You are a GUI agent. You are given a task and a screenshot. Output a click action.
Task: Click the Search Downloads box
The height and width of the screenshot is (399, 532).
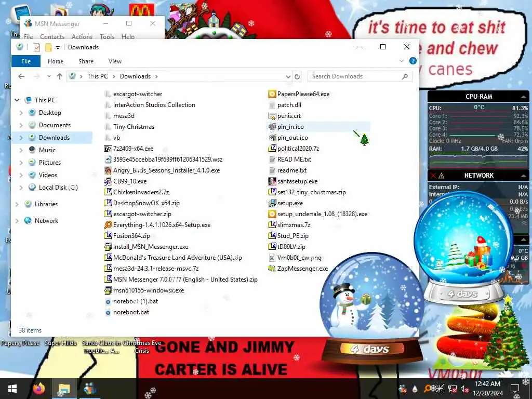(x=360, y=76)
